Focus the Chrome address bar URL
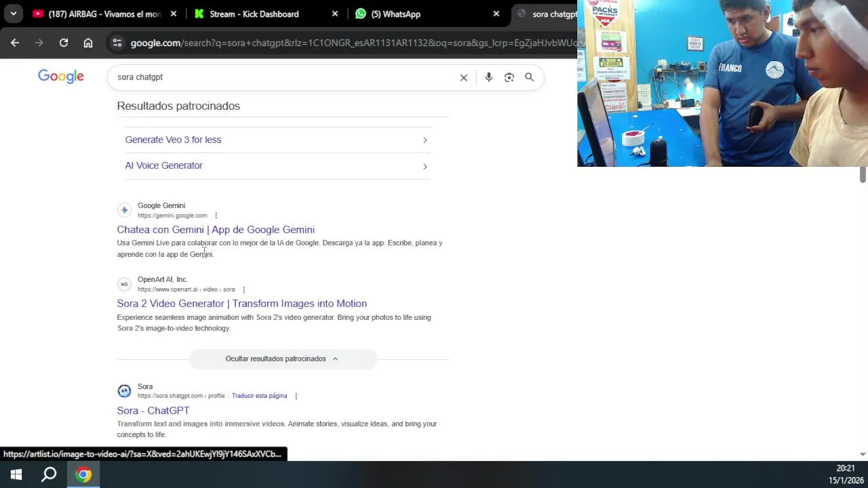868x488 pixels. [353, 43]
